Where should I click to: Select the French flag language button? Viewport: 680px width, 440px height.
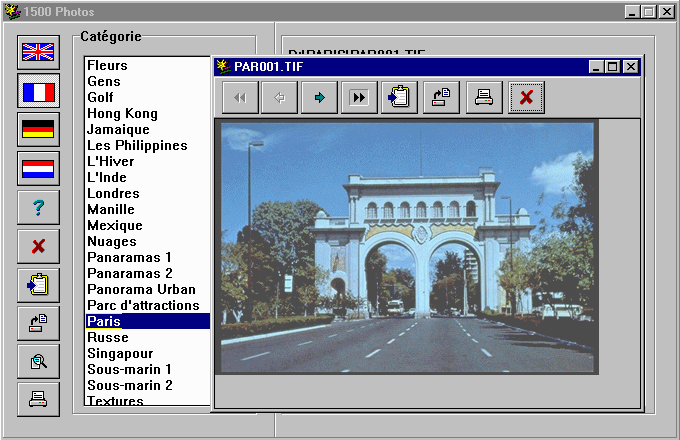pyautogui.click(x=38, y=92)
